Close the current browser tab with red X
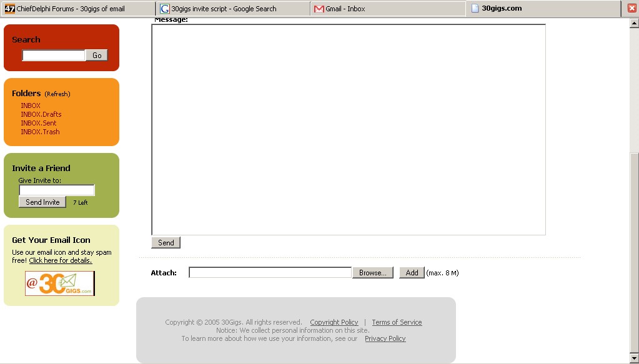The height and width of the screenshot is (364, 639). (x=632, y=8)
